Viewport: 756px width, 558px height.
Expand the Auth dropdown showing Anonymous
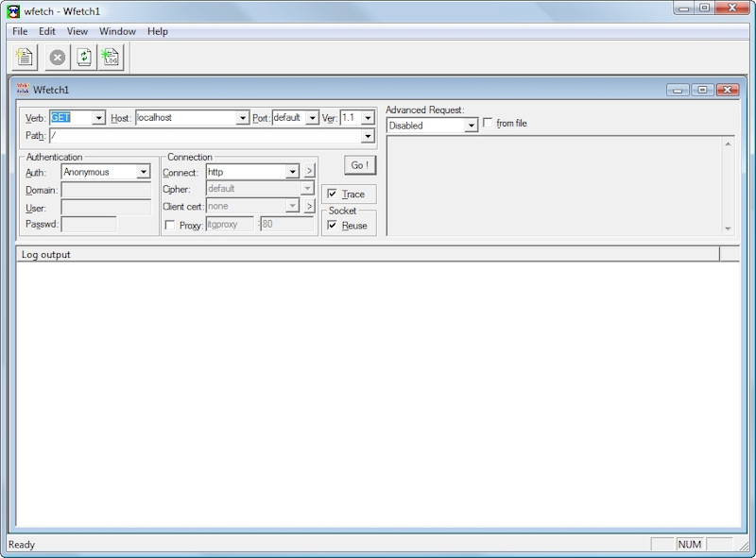point(144,172)
